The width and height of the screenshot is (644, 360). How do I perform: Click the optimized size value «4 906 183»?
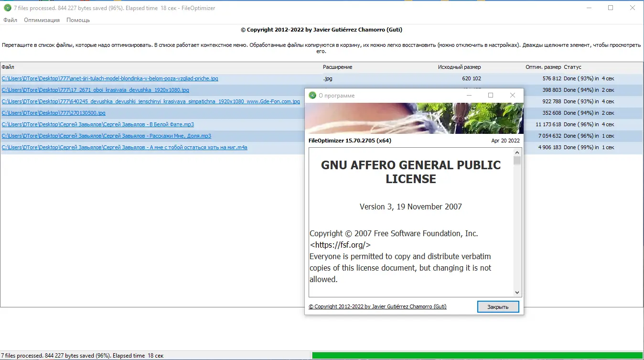click(550, 147)
